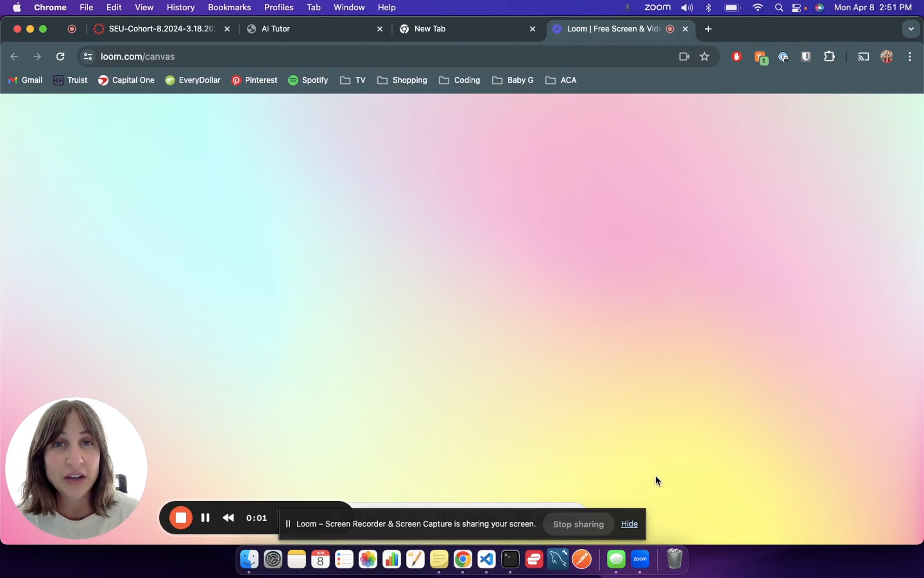Open Chrome's three-dot menu
This screenshot has width=924, height=578.
coord(910,57)
